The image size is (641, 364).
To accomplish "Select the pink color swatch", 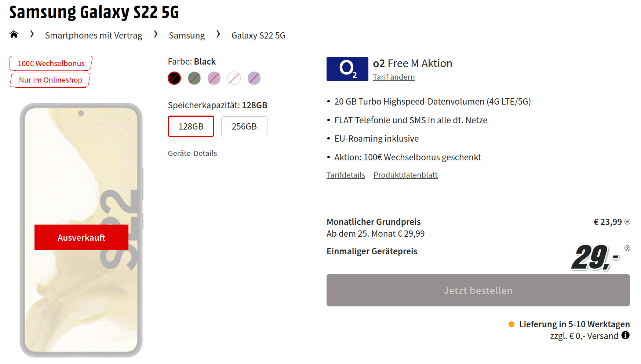I will click(x=214, y=78).
